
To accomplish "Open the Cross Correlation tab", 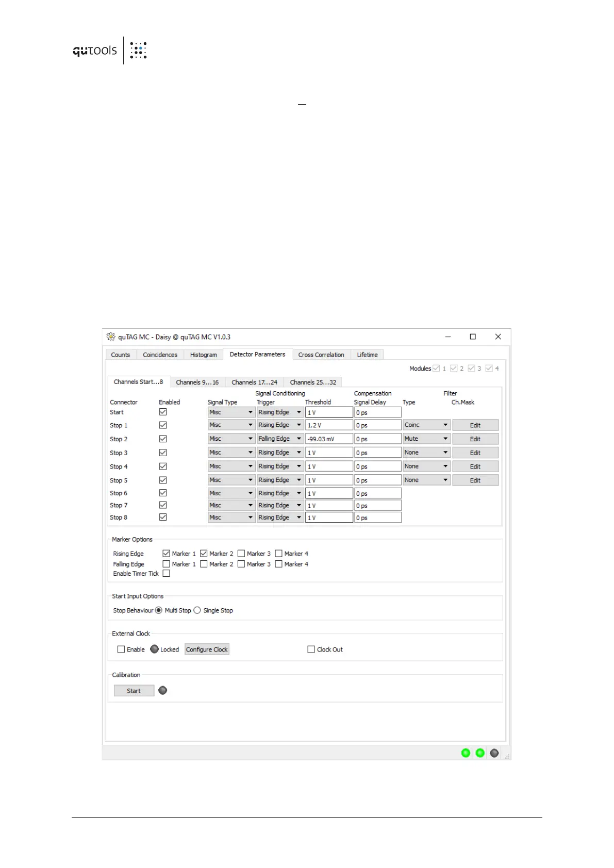I will coord(321,355).
